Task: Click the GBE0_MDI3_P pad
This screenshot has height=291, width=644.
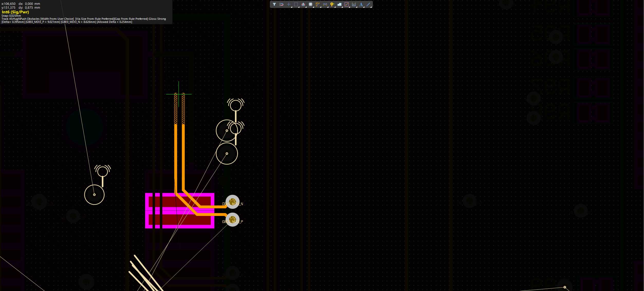Action: click(x=232, y=220)
